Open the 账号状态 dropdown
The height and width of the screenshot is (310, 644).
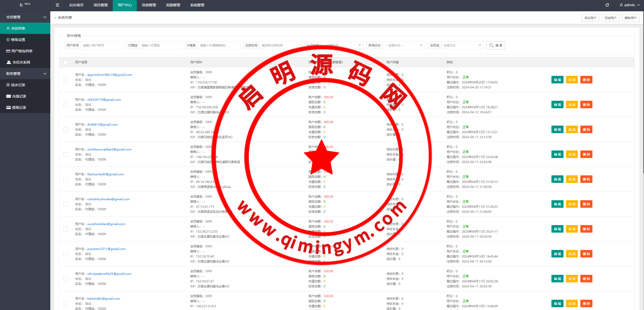pos(404,45)
